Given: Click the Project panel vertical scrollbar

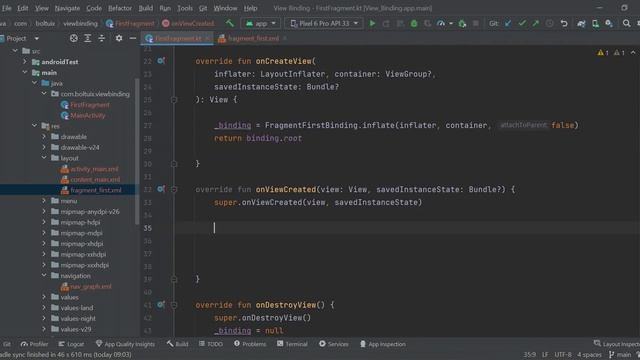Looking at the screenshot, I should click(137, 151).
